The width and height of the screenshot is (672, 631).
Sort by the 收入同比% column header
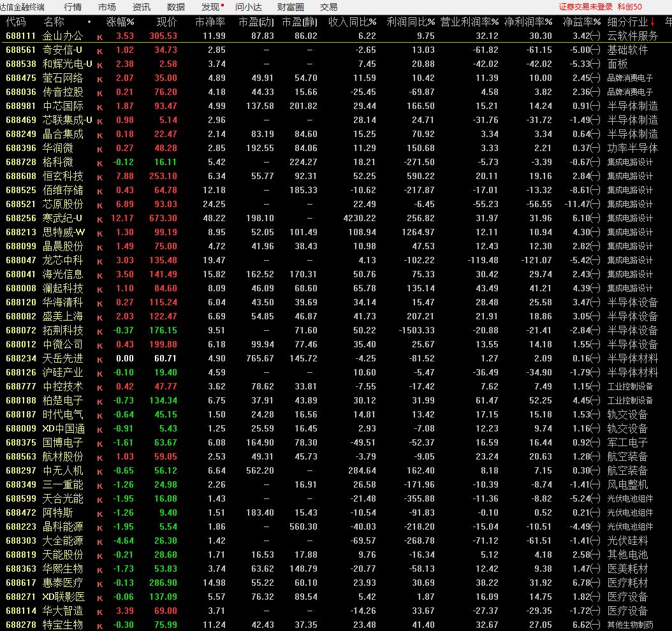(x=353, y=22)
